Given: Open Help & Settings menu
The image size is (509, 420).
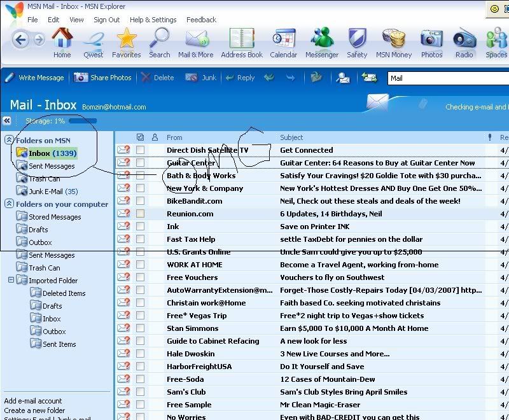Looking at the screenshot, I should pos(153,20).
